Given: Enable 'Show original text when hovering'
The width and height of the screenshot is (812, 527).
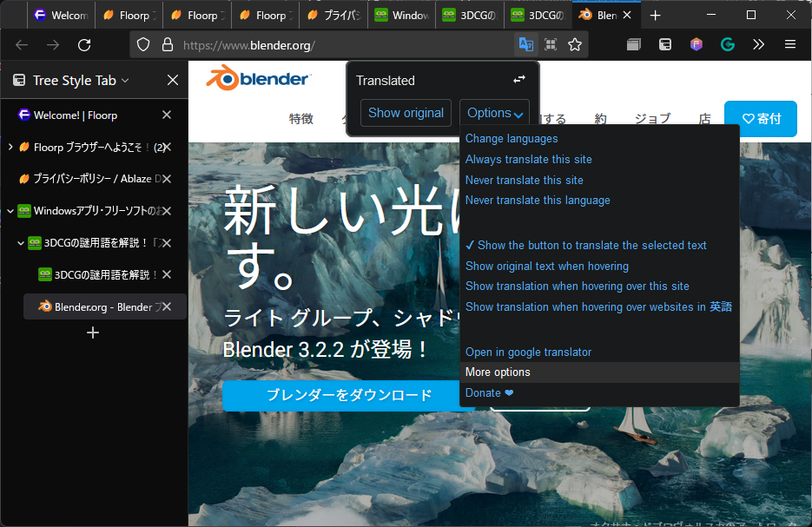Looking at the screenshot, I should (x=546, y=266).
